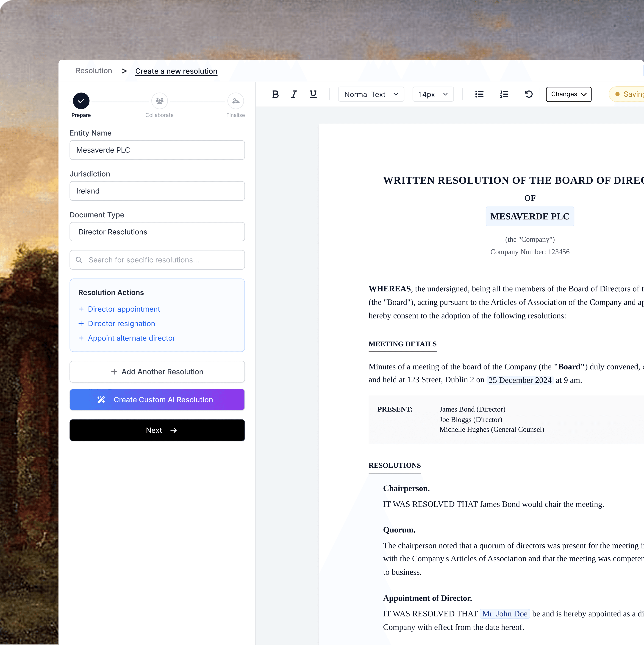Click the undo arrow icon
644x647 pixels.
coord(529,94)
